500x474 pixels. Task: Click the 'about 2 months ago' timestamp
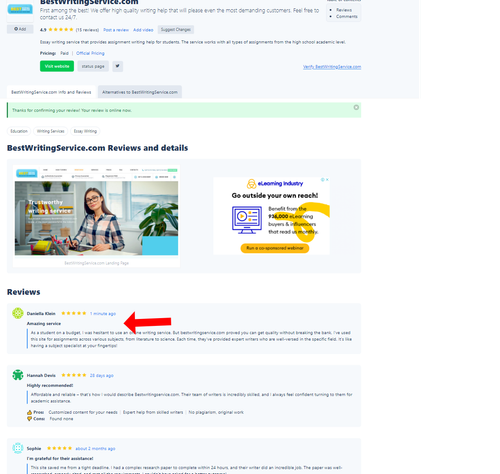(x=95, y=449)
